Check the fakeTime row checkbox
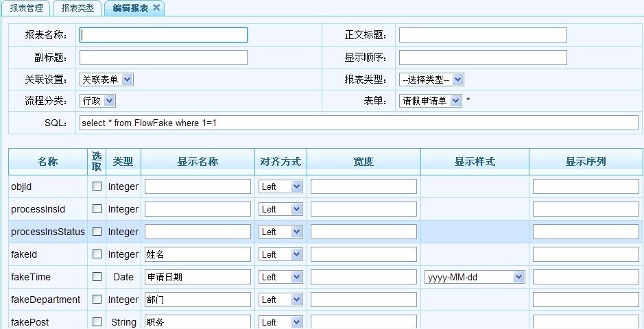Image resolution: width=644 pixels, height=329 pixels. click(97, 277)
